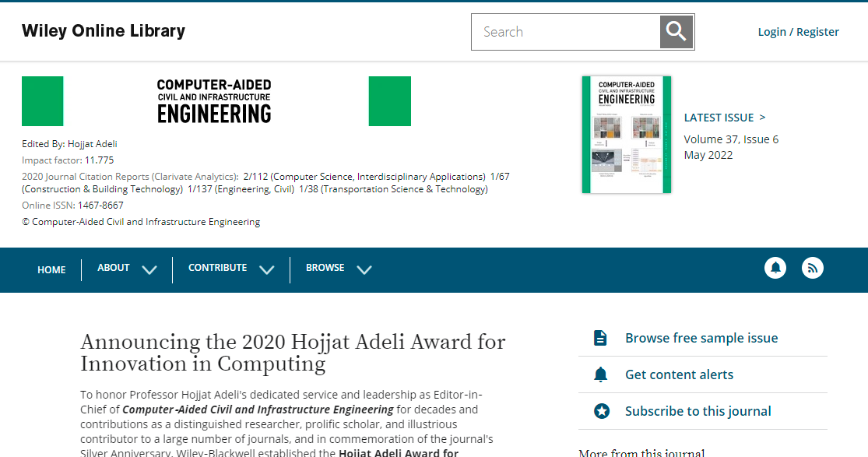The height and width of the screenshot is (457, 868).
Task: Click the Browse free sample issue link
Action: 701,338
